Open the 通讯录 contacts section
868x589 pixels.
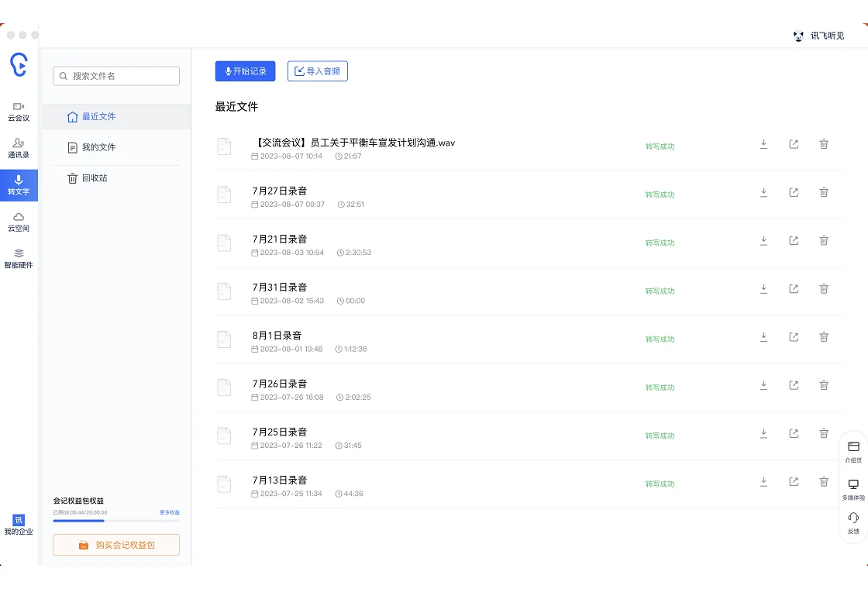pyautogui.click(x=19, y=148)
